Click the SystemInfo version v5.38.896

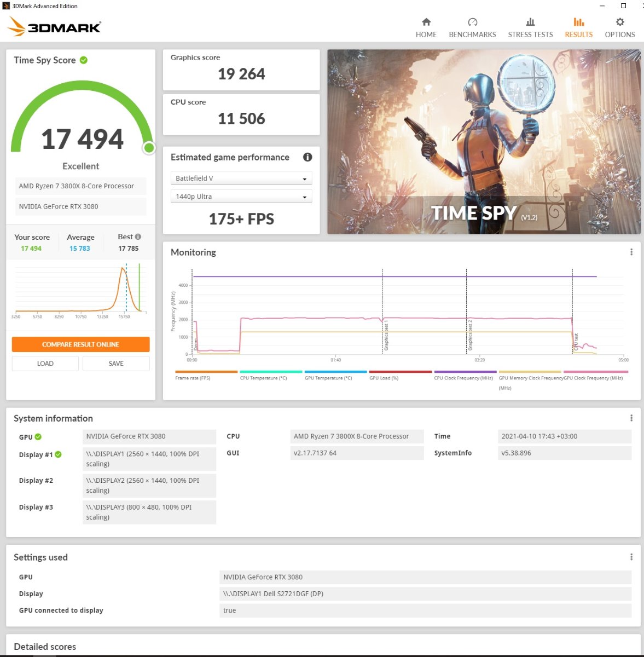pyautogui.click(x=565, y=453)
